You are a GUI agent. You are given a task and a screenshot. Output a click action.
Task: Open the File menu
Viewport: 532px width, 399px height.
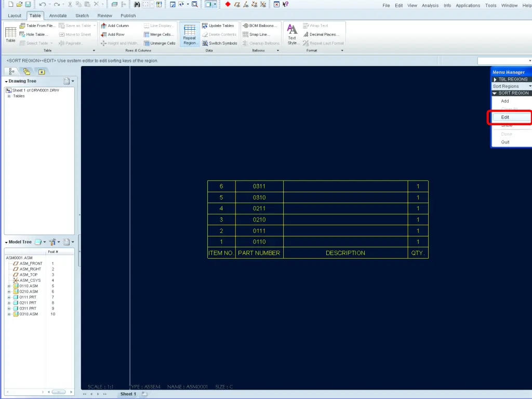tap(386, 5)
